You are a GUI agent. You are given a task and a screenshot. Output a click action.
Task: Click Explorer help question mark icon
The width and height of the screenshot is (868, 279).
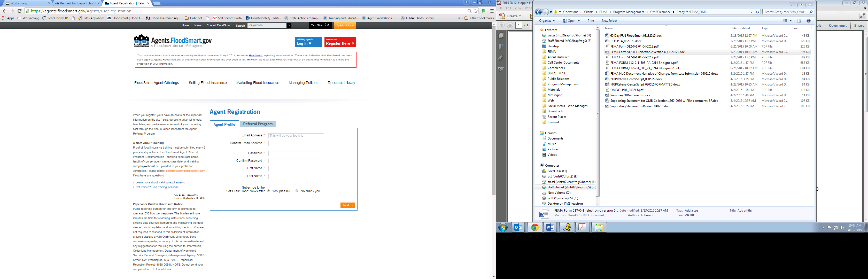coord(808,21)
